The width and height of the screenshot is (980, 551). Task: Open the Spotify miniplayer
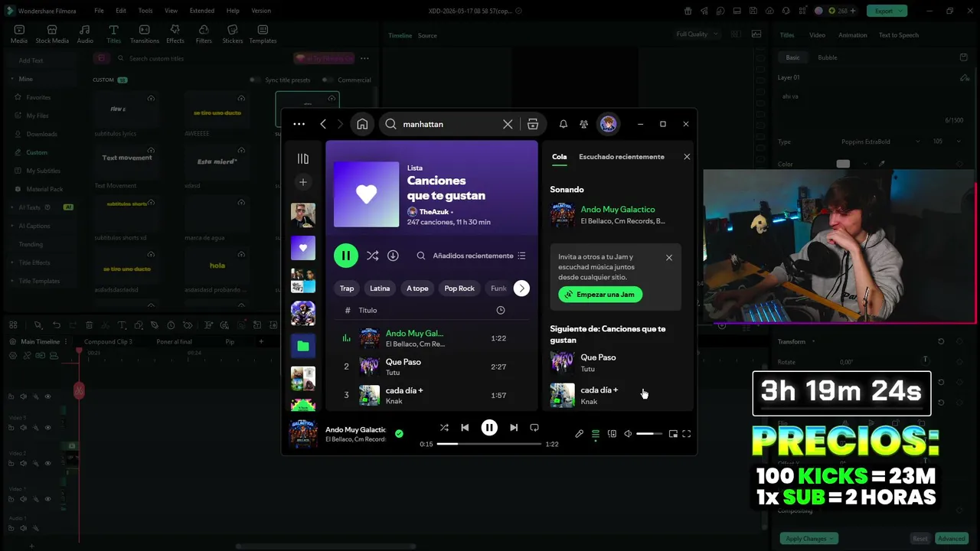(x=673, y=434)
